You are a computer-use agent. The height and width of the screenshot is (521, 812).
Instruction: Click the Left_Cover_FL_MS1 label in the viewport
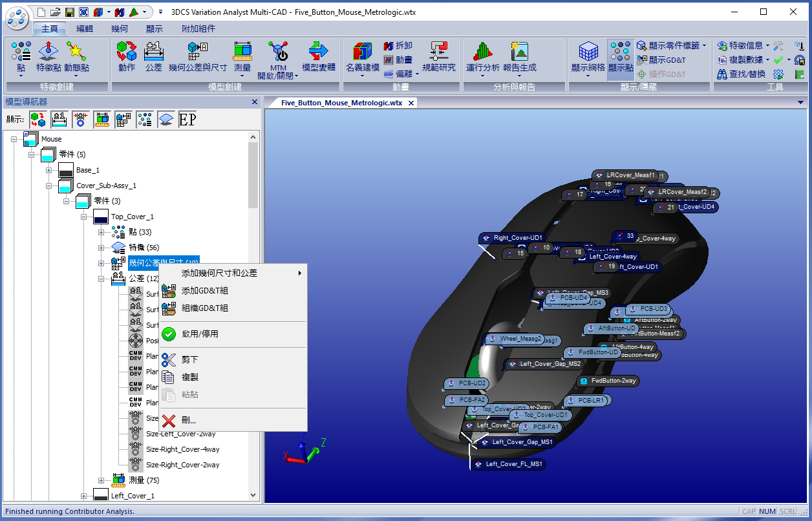[x=509, y=464]
